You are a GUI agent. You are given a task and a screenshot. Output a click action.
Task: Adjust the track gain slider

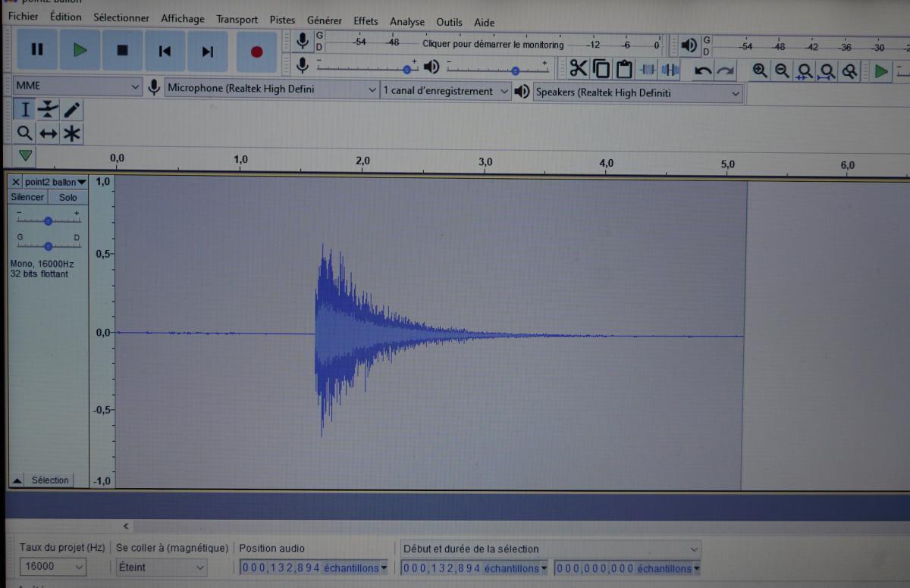[x=49, y=220]
